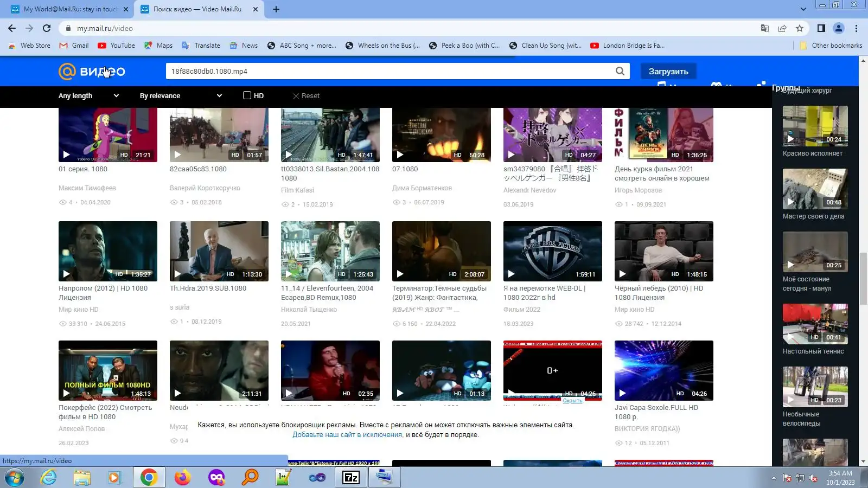Open author Максим Тимофеев's page
This screenshot has height=488, width=868.
click(87, 188)
